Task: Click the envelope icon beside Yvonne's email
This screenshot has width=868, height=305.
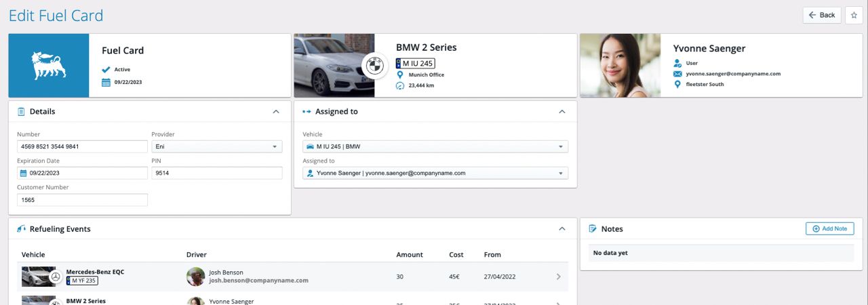Action: point(677,73)
